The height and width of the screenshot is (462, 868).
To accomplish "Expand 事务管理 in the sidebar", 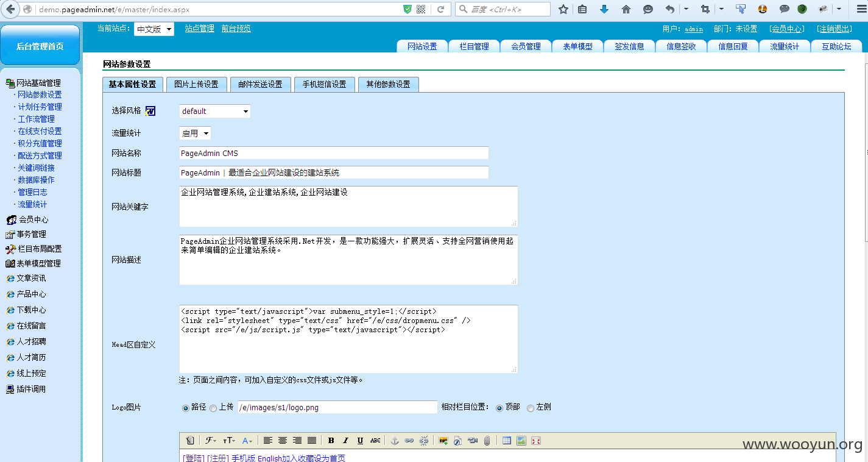I will coord(31,234).
